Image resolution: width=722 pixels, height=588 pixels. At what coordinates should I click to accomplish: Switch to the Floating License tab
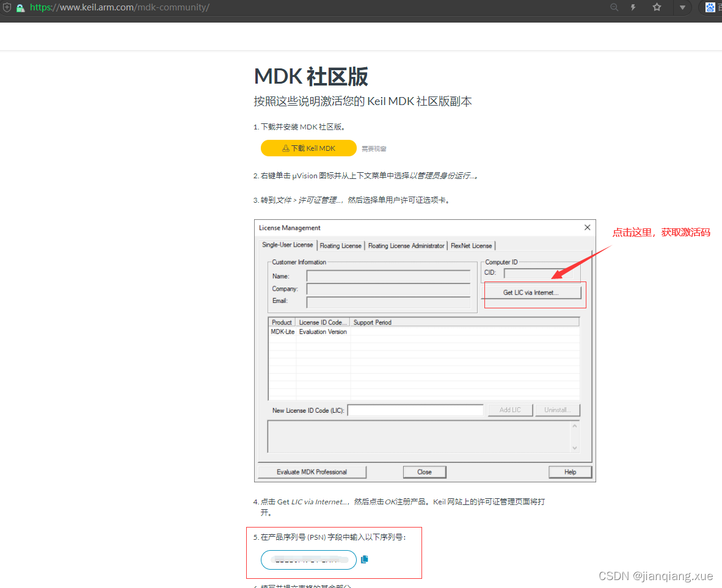[x=340, y=245]
